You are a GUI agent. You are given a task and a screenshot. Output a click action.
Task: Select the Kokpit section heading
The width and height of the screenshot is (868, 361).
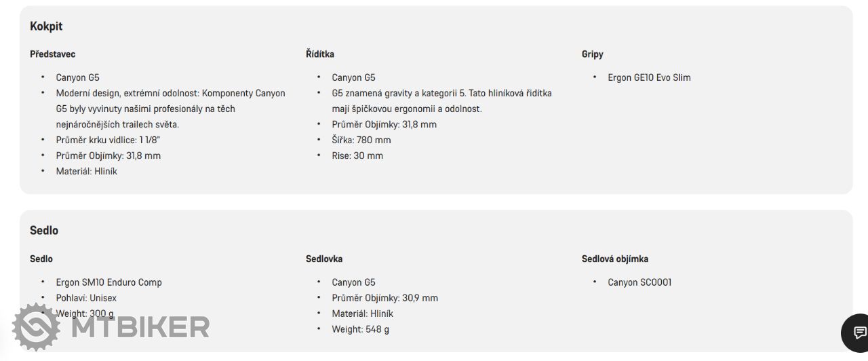(46, 26)
